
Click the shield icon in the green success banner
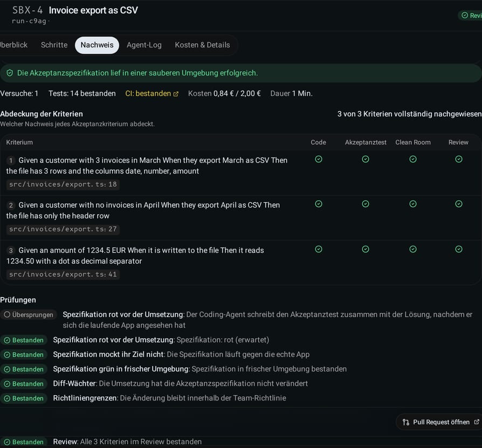coord(10,73)
